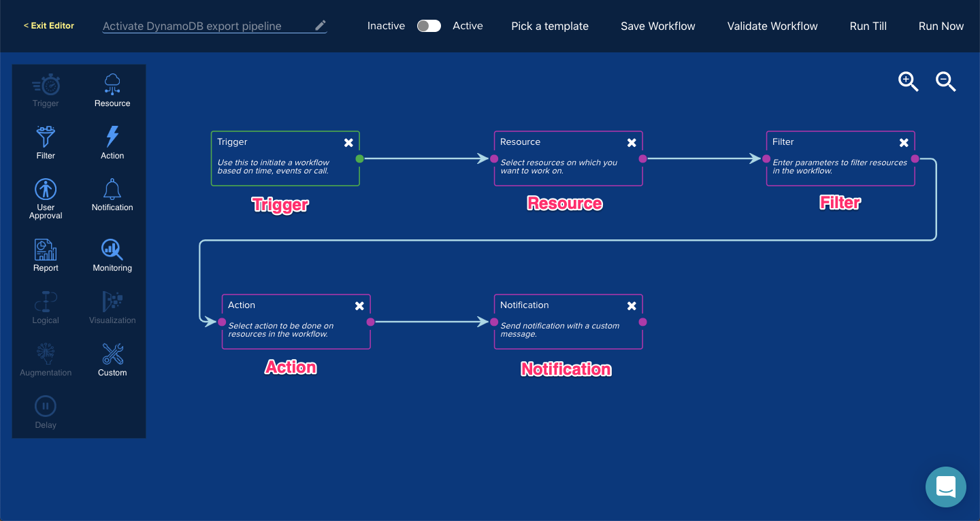Select the Report node icon
The width and height of the screenshot is (980, 521).
tap(46, 250)
